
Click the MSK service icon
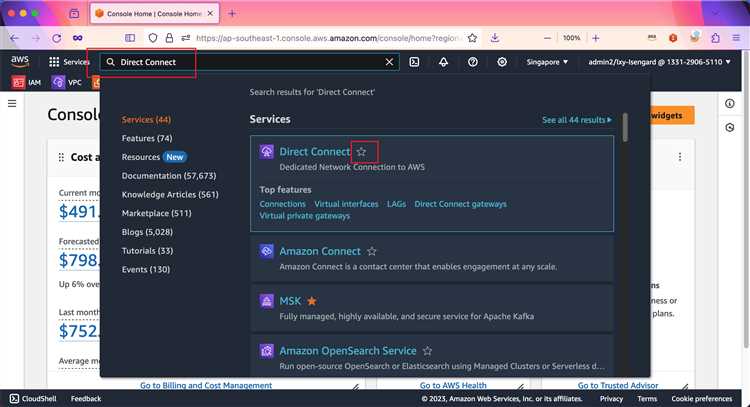coord(266,301)
